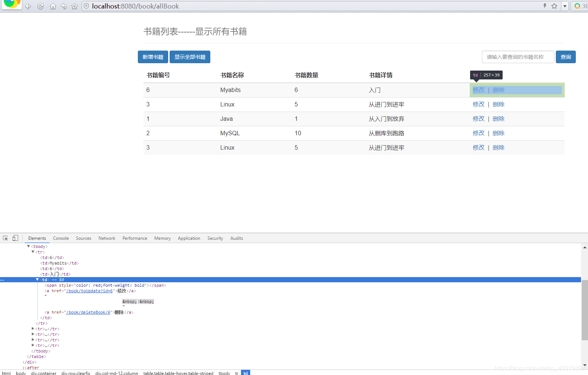Click the lightning speed-mode icon
This screenshot has width=588, height=375.
point(545,6)
